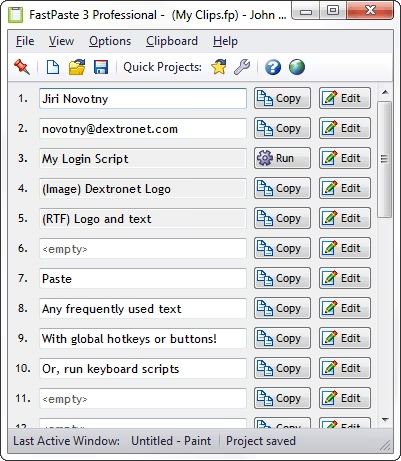401x461 pixels.
Task: Copy empty clip number 11
Action: pos(282,398)
